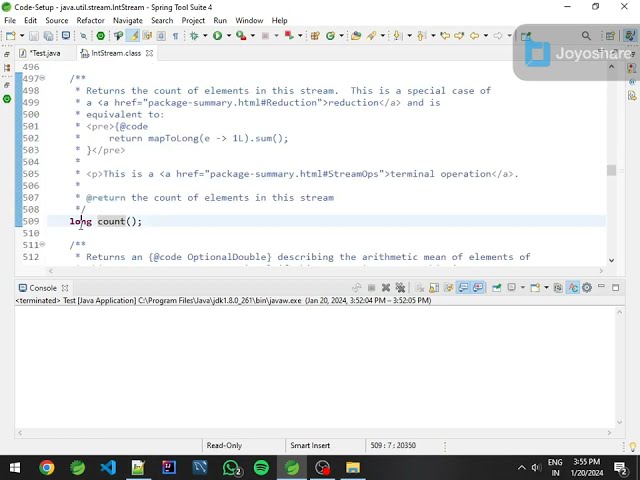Toggle the console Scroll Lock icon
The width and height of the screenshot is (640, 480).
coord(434,288)
